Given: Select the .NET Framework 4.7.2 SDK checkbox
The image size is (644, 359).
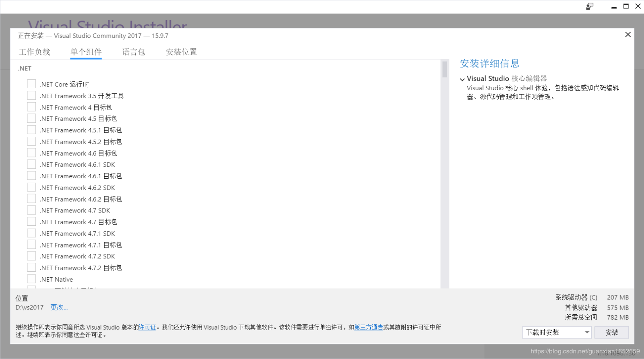Looking at the screenshot, I should pyautogui.click(x=31, y=256).
